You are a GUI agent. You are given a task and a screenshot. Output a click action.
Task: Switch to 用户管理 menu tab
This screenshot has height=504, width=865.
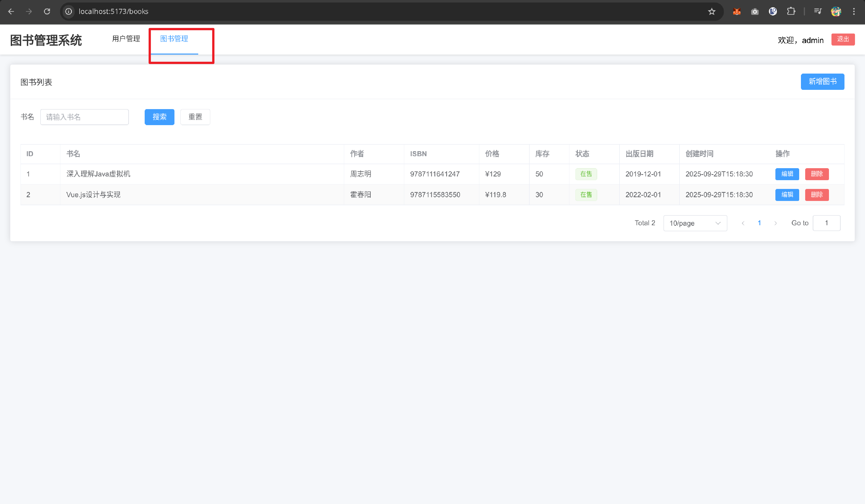(126, 39)
